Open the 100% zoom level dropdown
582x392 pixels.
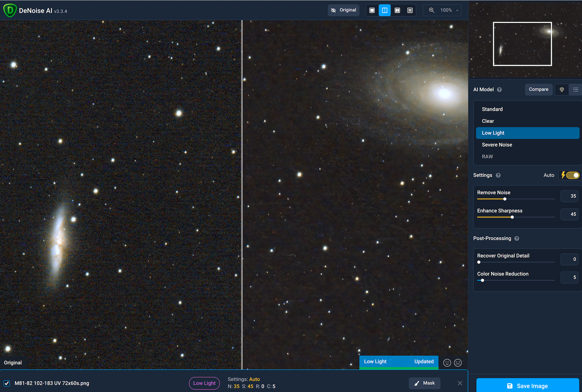442,10
